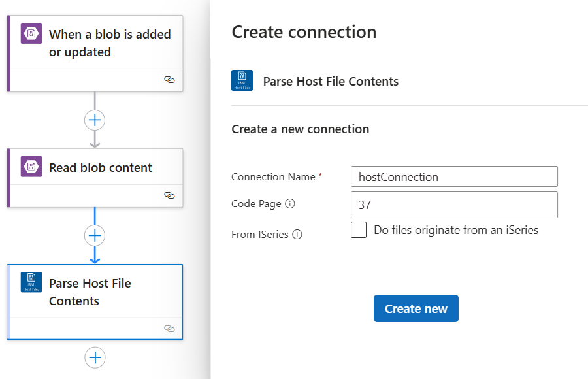Click the connection link icon on Parse Host File

pyautogui.click(x=169, y=328)
